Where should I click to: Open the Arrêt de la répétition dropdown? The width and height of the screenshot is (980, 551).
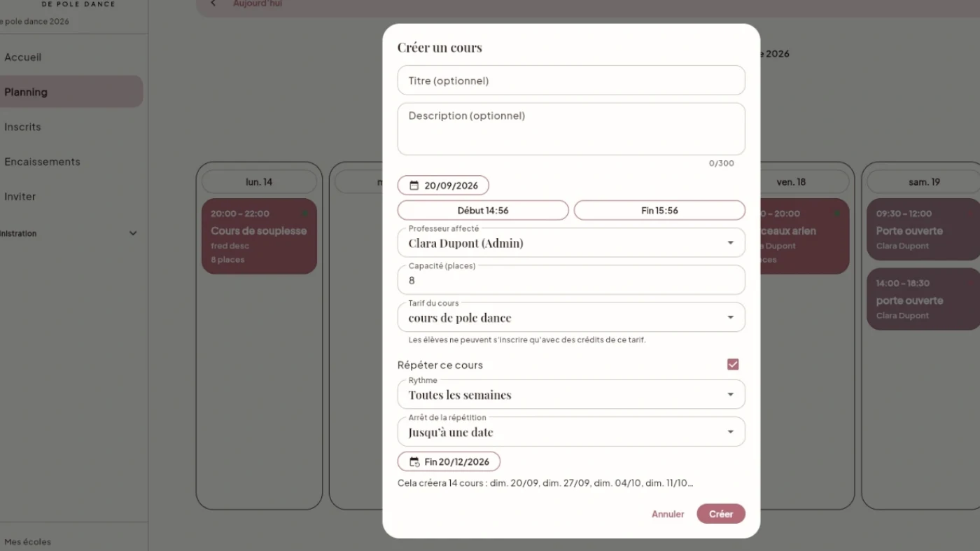point(571,432)
